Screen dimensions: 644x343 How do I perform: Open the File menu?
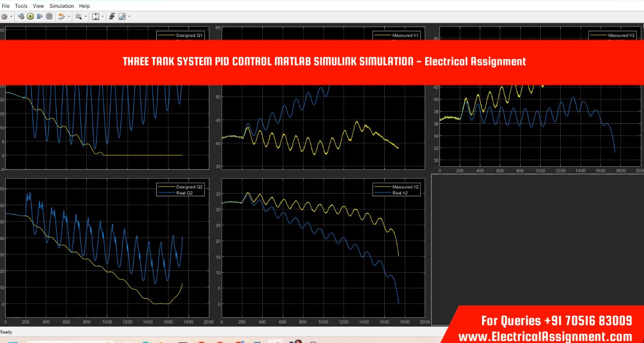(x=6, y=6)
